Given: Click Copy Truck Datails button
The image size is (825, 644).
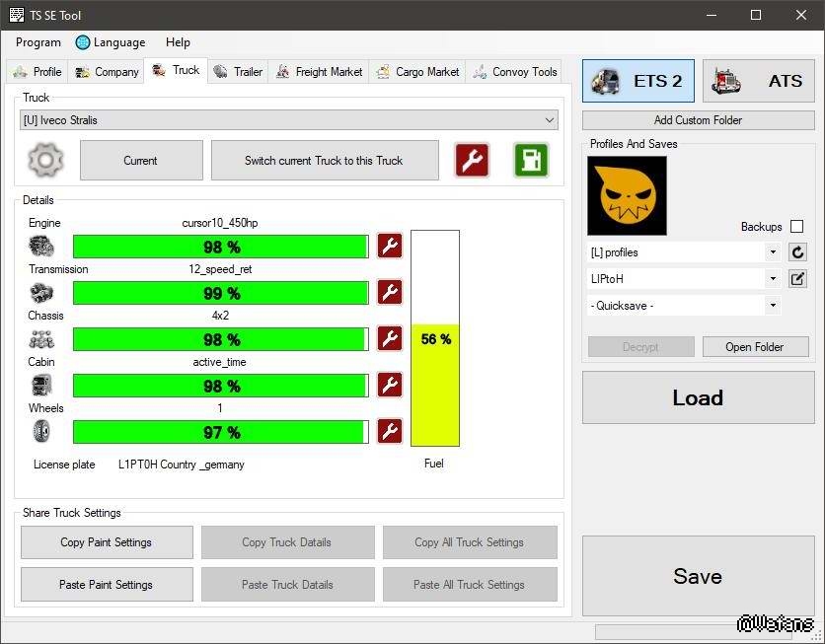Looking at the screenshot, I should pyautogui.click(x=288, y=542).
